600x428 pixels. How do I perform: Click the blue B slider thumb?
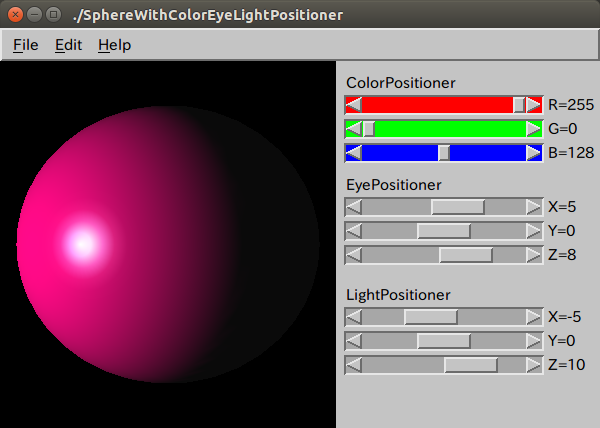coord(444,153)
